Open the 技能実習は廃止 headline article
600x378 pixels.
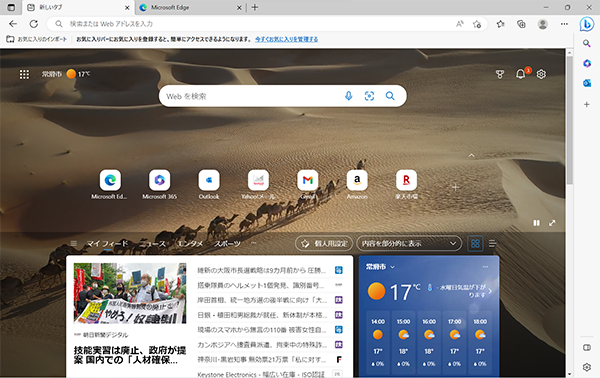click(130, 355)
